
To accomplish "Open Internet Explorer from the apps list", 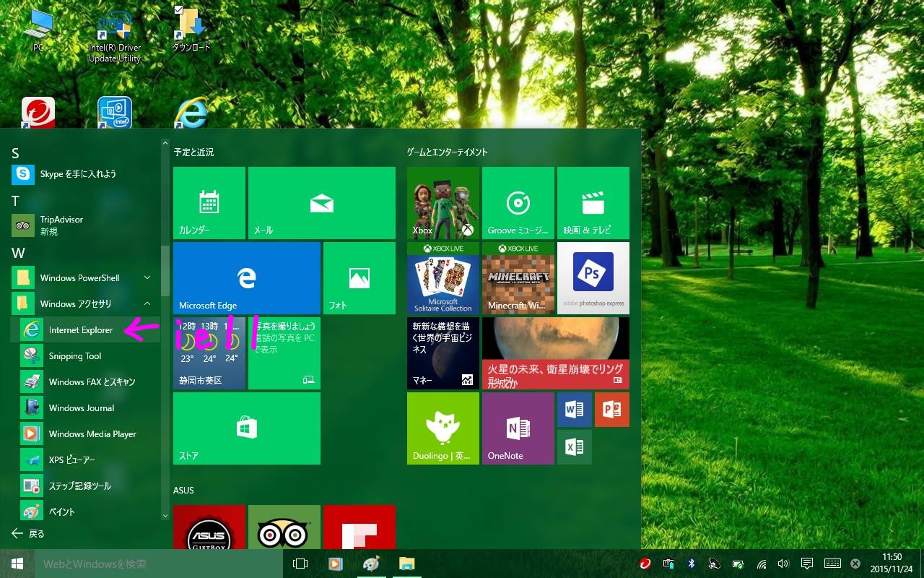I will [x=85, y=330].
